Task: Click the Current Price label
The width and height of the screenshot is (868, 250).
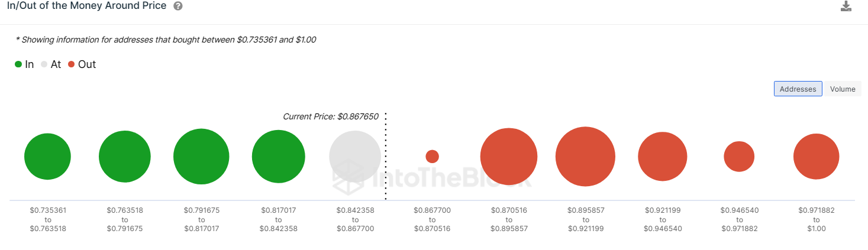Action: pyautogui.click(x=330, y=116)
